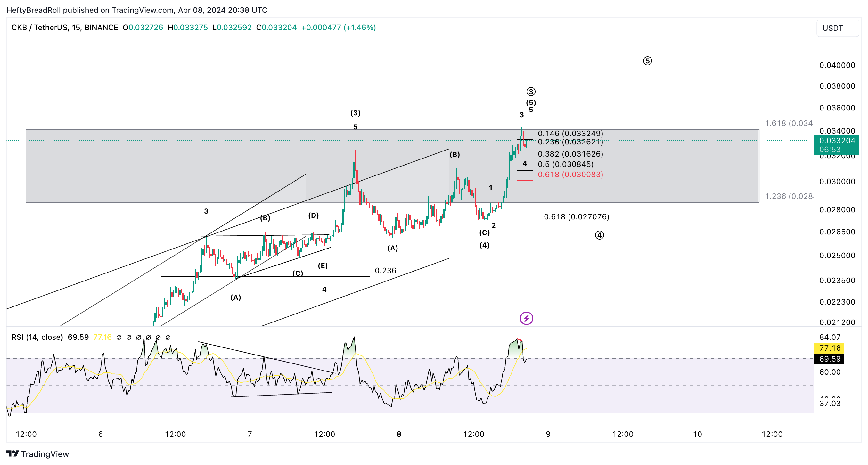Select the circled 5 wave label
Screen dimensions: 868x465
pos(647,61)
